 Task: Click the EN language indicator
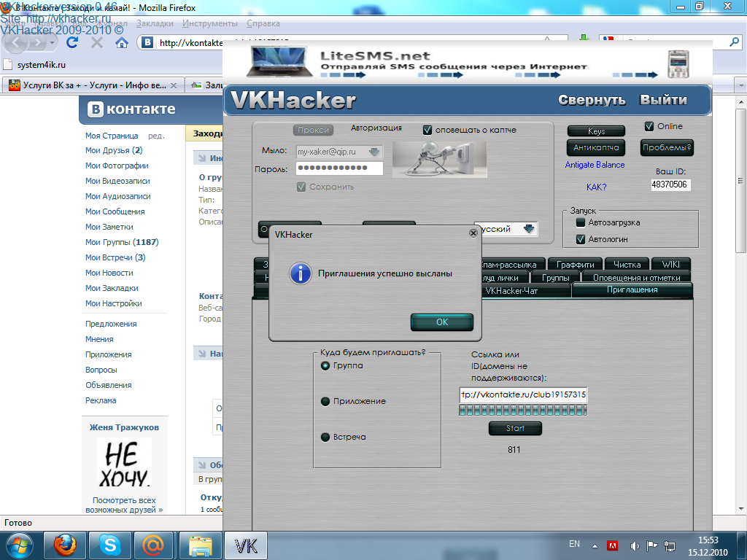pyautogui.click(x=574, y=544)
